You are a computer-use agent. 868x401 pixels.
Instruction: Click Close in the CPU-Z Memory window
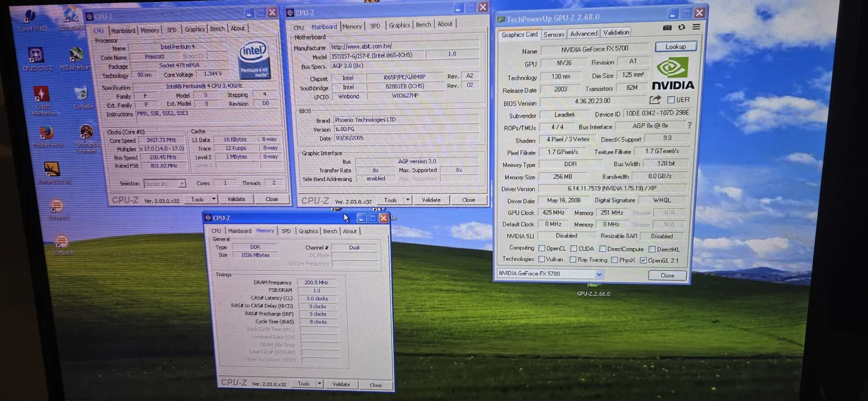[x=375, y=385]
